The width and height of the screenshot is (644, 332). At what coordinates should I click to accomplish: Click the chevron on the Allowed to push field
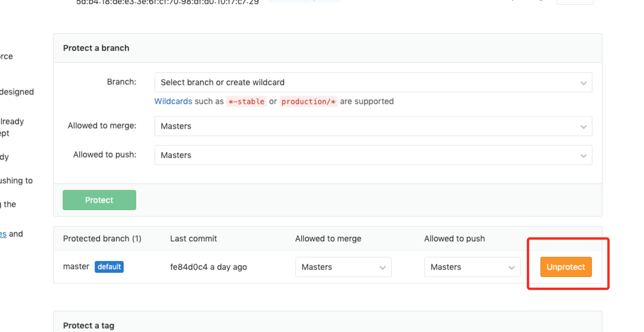(x=583, y=155)
